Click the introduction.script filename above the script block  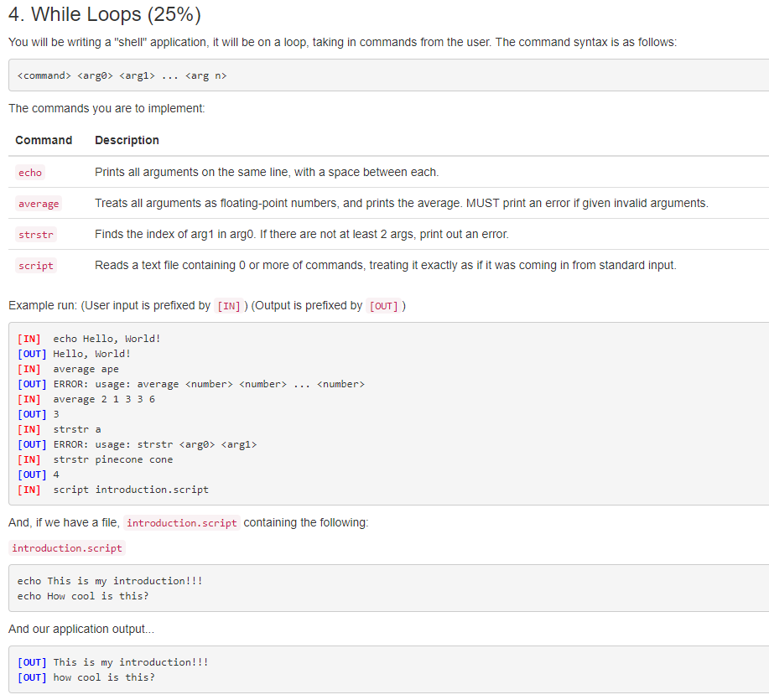tap(65, 547)
